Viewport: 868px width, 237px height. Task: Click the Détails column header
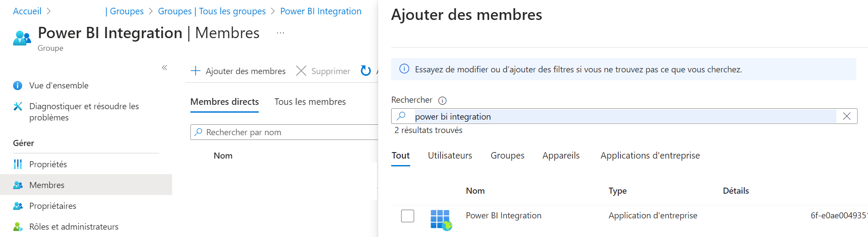point(736,191)
